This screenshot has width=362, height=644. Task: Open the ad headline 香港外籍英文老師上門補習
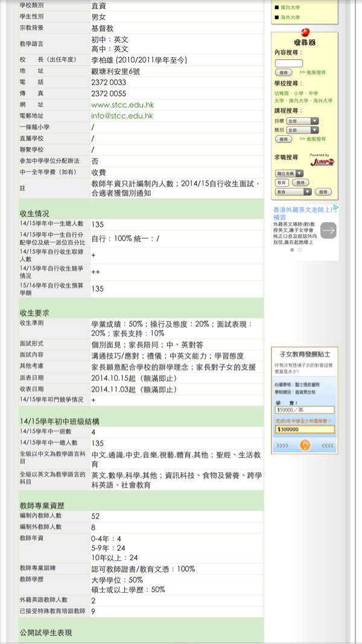pyautogui.click(x=303, y=212)
